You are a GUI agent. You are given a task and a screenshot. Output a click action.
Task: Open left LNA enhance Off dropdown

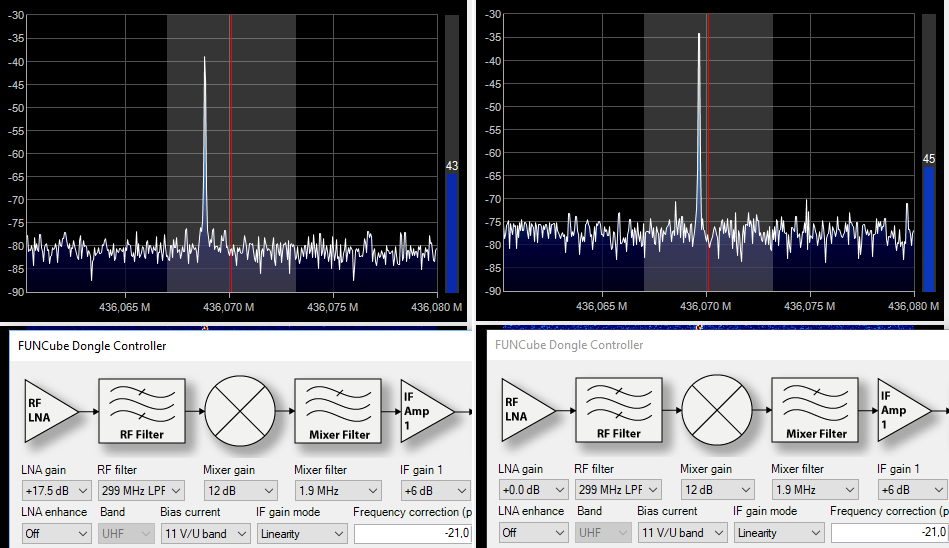click(x=56, y=533)
